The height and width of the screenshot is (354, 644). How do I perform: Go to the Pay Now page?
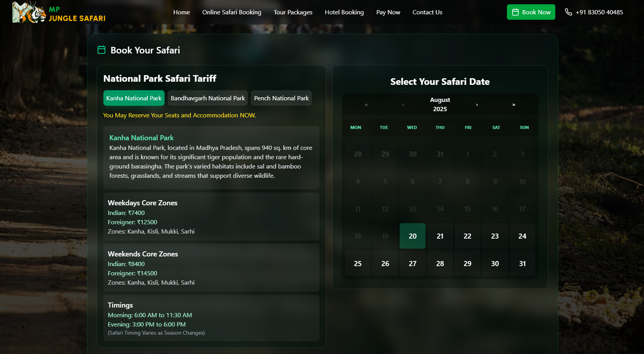coord(388,12)
